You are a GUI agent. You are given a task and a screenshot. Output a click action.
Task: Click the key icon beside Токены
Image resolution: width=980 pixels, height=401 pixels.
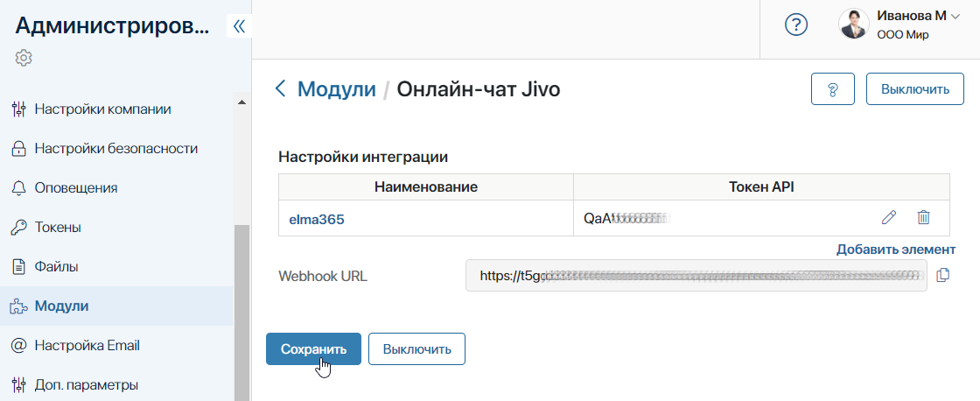tap(19, 228)
